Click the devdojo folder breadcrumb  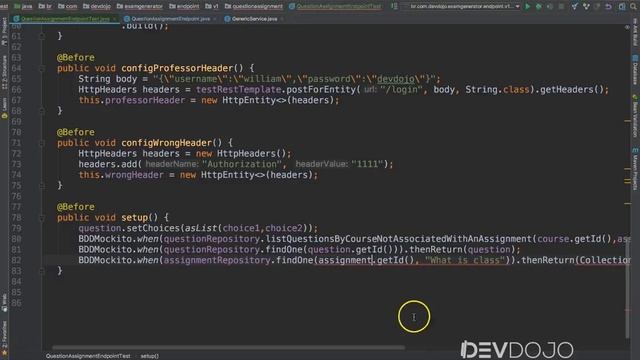pyautogui.click(x=97, y=6)
